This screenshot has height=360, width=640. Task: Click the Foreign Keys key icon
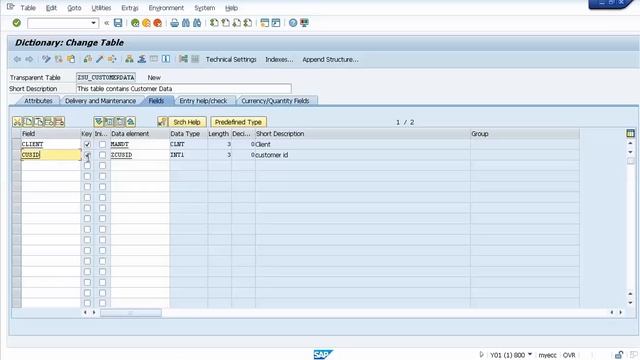tap(162, 122)
